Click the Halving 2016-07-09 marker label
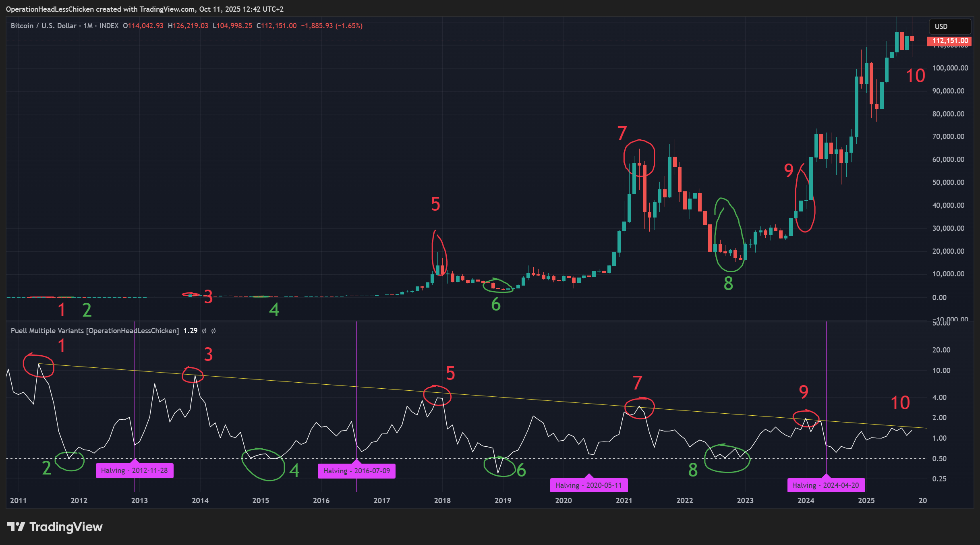The height and width of the screenshot is (545, 980). [356, 471]
